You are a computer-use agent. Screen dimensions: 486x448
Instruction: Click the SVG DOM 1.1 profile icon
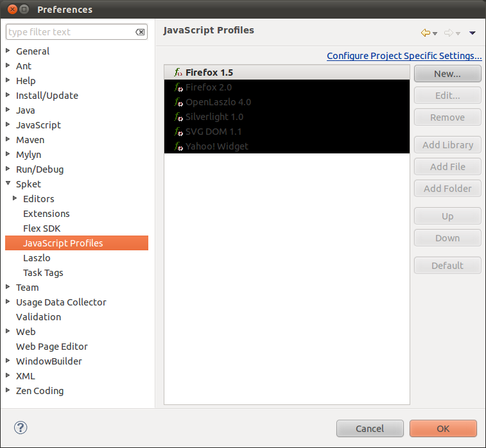point(179,132)
